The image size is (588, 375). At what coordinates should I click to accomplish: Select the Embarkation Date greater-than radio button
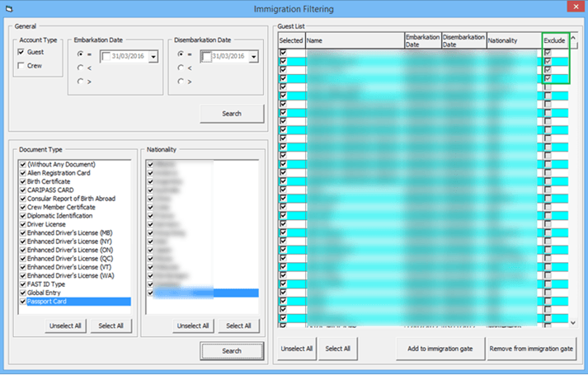(80, 82)
